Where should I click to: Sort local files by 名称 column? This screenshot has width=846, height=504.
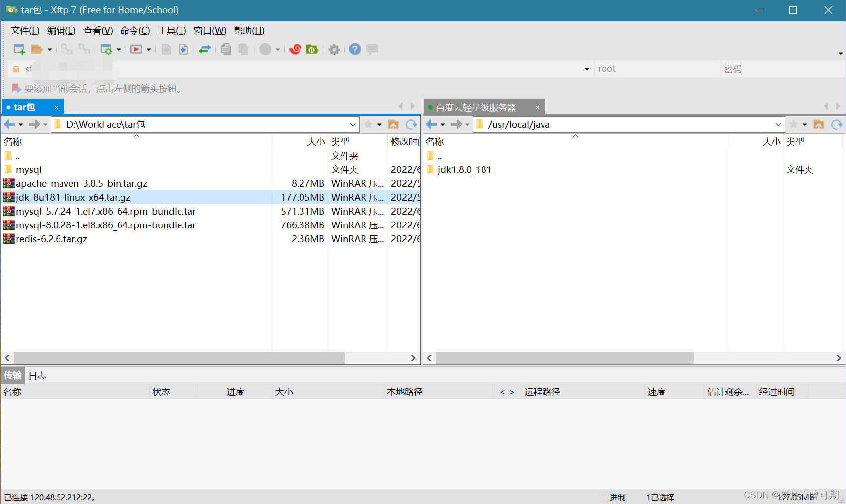tap(137, 142)
